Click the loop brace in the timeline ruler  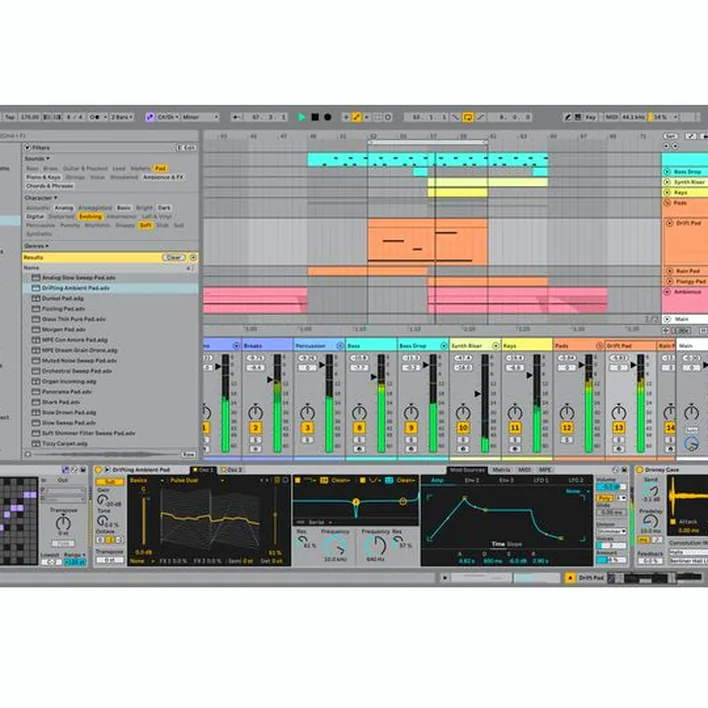coord(428,142)
